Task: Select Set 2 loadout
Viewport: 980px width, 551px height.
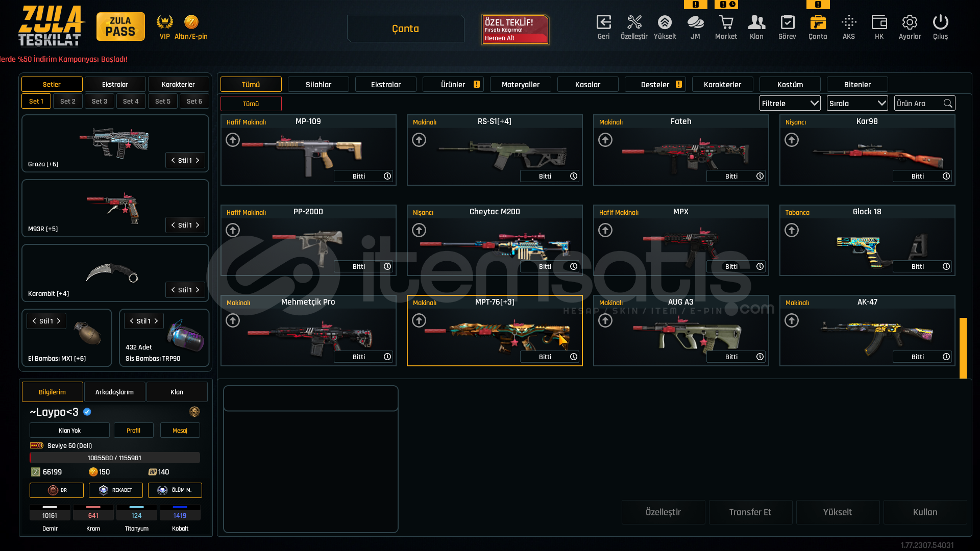Action: point(68,101)
